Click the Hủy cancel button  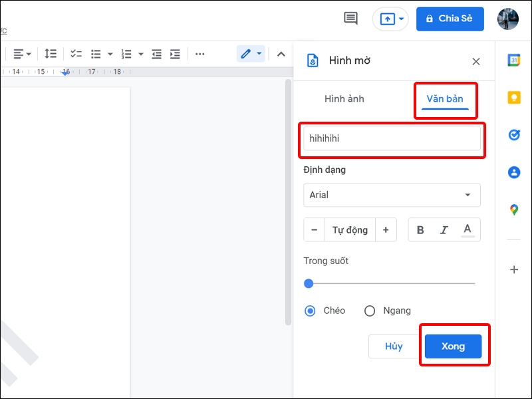point(394,346)
